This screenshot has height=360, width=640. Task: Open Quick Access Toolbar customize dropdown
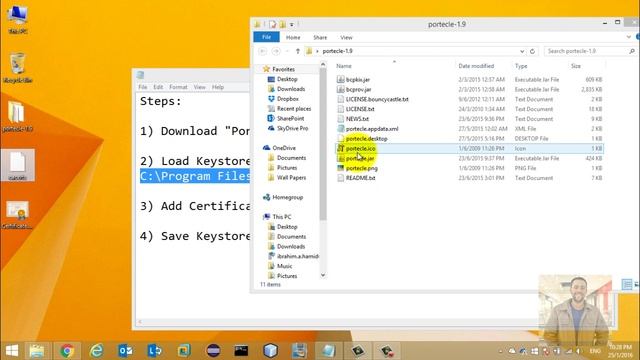(x=292, y=24)
